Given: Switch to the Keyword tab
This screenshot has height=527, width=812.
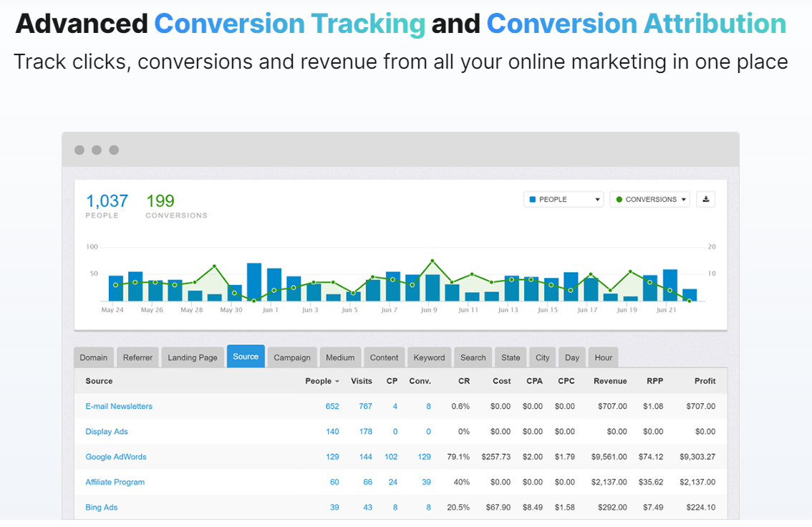Looking at the screenshot, I should coord(430,357).
